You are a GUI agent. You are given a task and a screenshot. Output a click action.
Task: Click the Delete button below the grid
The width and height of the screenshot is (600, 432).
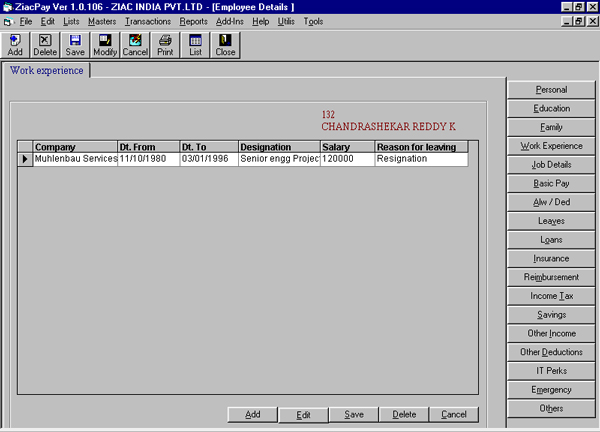click(x=404, y=414)
